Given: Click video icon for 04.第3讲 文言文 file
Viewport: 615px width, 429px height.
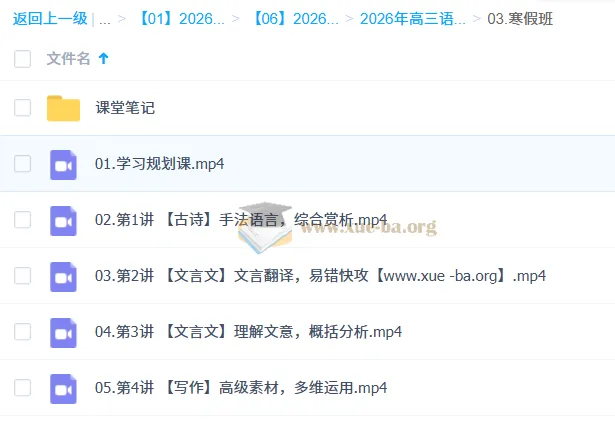Looking at the screenshot, I should pyautogui.click(x=63, y=332).
